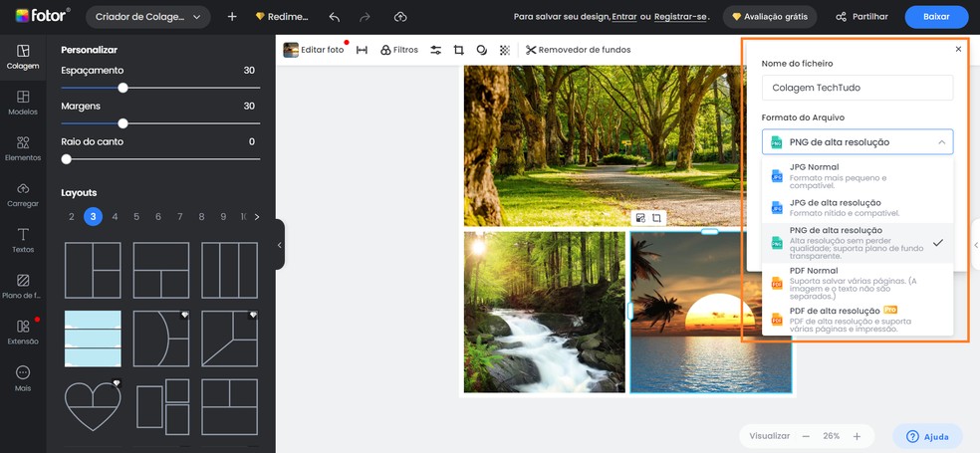Select the crop tool icon

tap(459, 50)
